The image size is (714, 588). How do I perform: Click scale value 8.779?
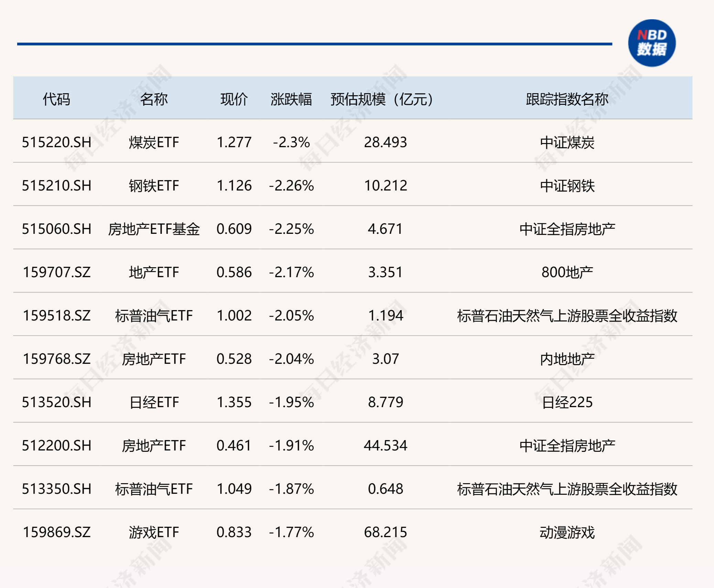[x=386, y=402]
